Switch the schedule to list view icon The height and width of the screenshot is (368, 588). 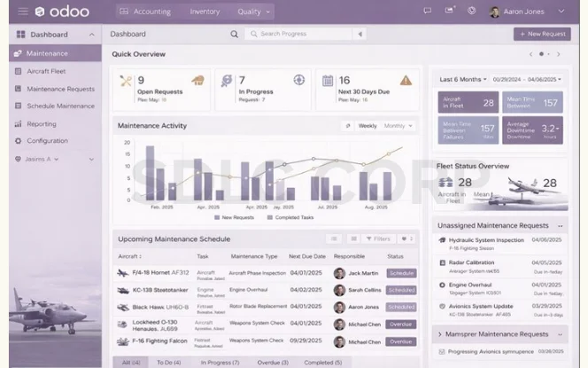coord(334,239)
